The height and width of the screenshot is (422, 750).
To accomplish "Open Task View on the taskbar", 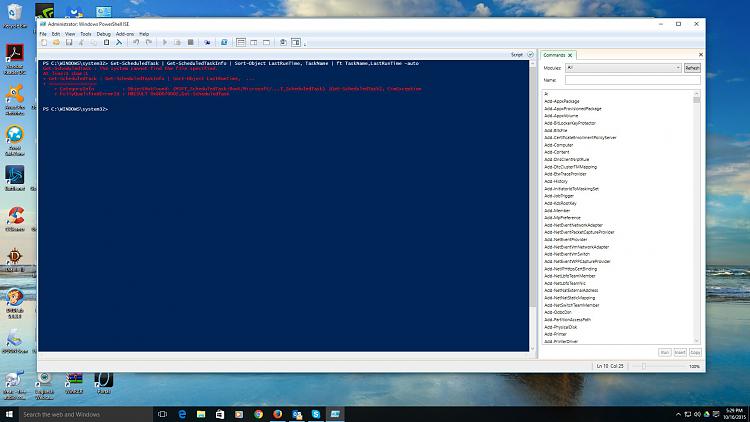I will 163,414.
